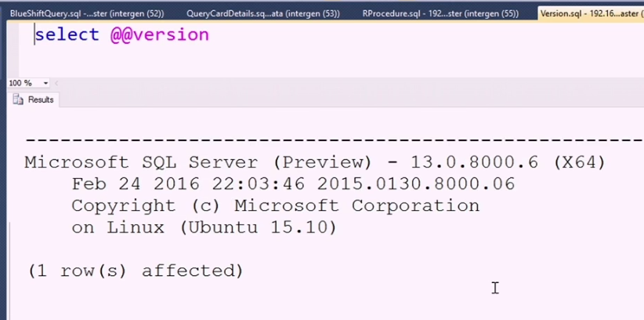Activate the Version.sql tab
The image size is (644, 320).
(x=588, y=13)
